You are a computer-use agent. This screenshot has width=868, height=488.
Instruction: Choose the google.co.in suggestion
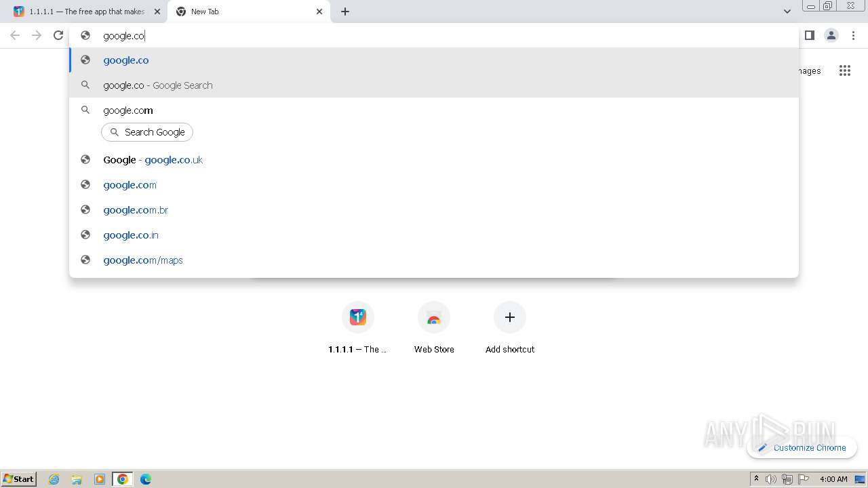(x=434, y=235)
